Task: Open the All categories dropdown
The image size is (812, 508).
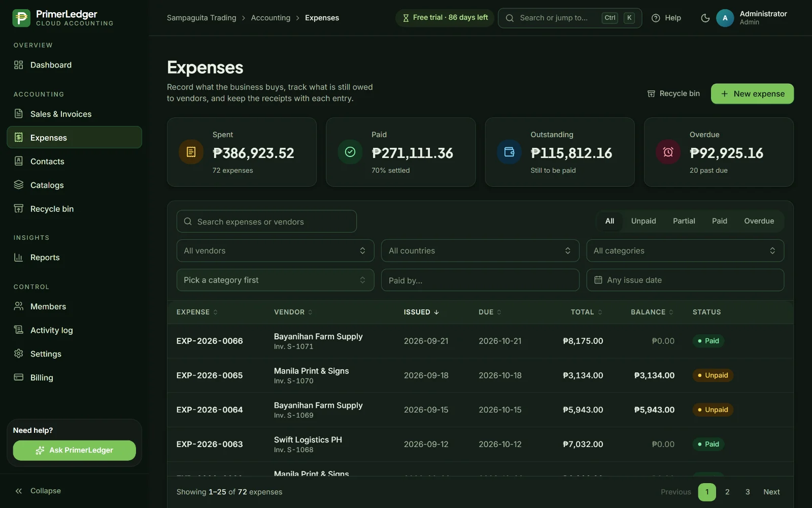Action: coord(685,251)
